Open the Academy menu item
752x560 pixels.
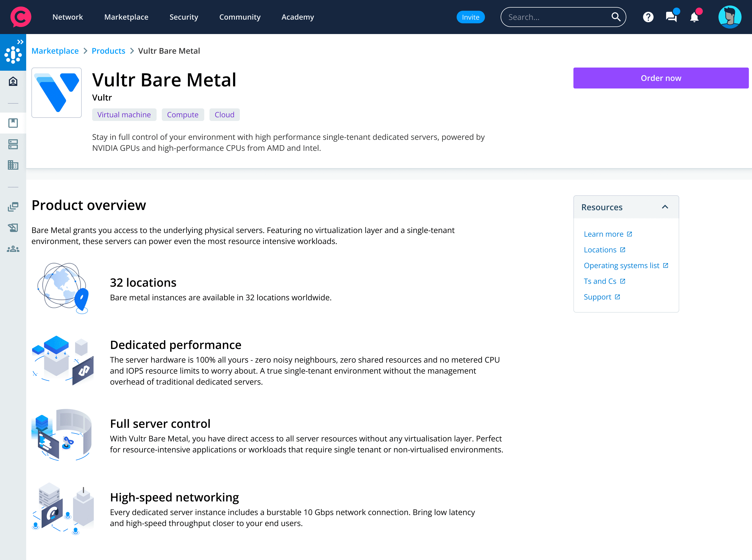[x=297, y=17]
